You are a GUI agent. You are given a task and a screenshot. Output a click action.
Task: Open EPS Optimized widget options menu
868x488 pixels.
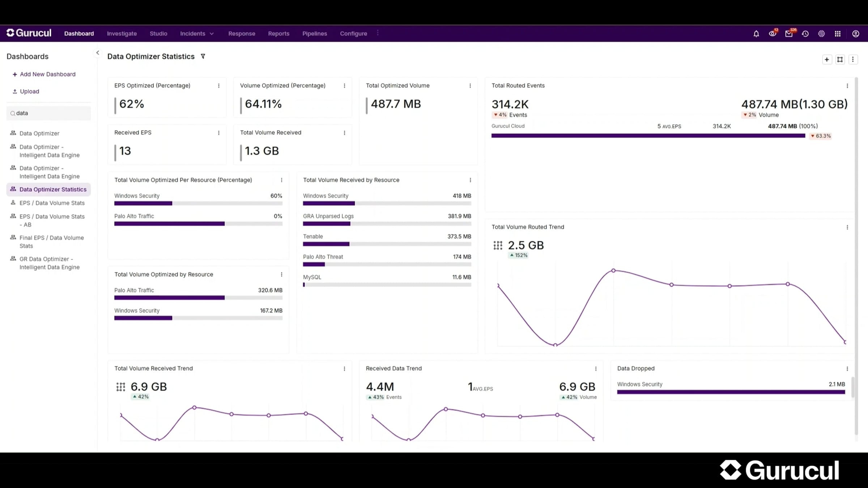coord(218,86)
